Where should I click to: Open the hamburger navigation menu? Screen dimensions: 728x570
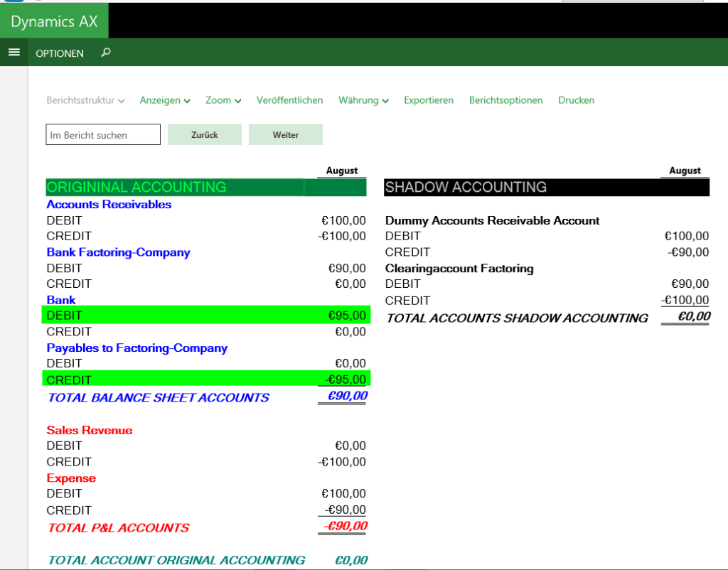click(x=14, y=53)
